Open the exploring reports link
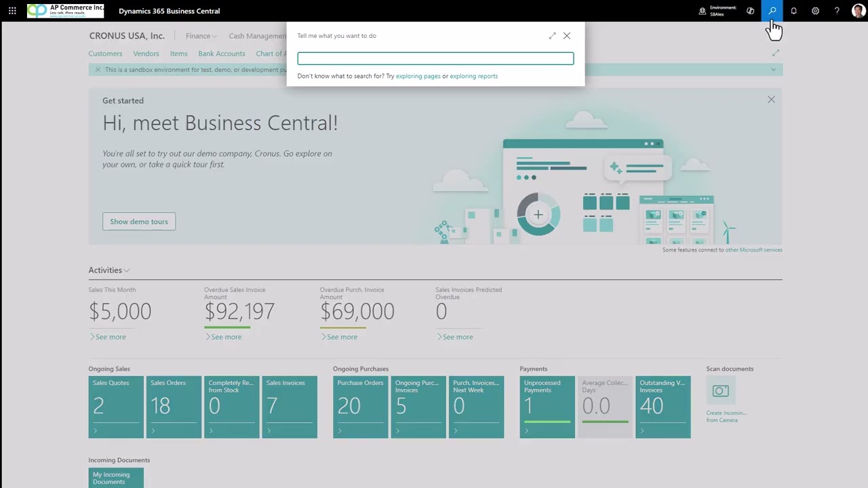This screenshot has height=488, width=868. tap(473, 76)
